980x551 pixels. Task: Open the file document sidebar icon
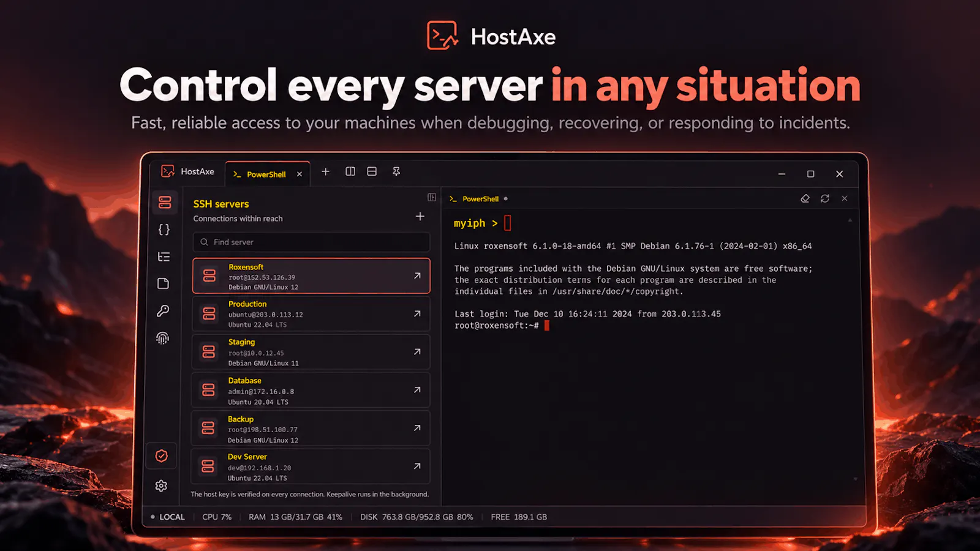pyautogui.click(x=163, y=283)
